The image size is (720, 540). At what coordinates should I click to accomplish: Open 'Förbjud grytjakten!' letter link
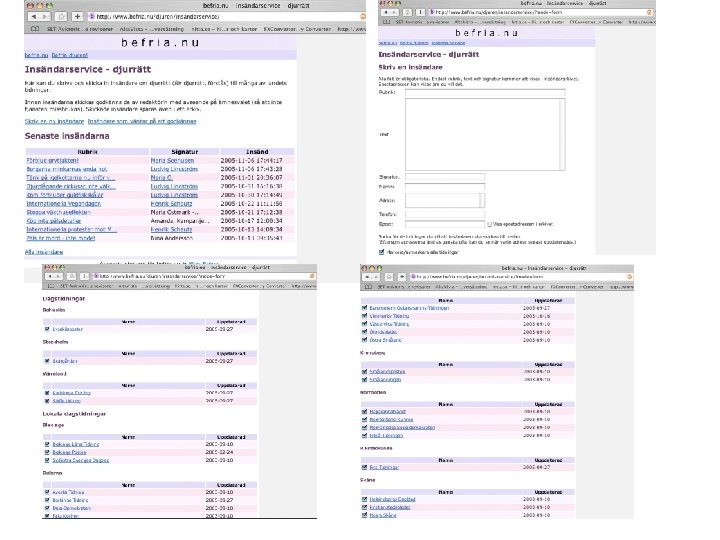point(52,161)
